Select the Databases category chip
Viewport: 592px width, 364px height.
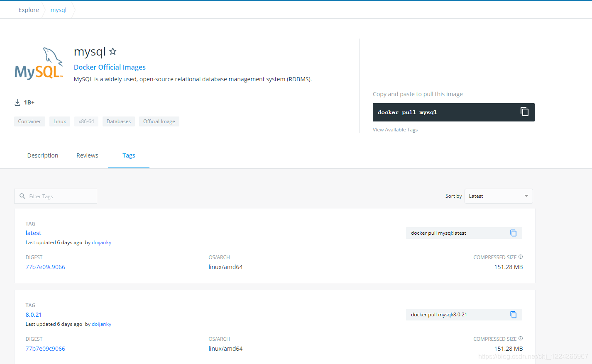pos(118,121)
